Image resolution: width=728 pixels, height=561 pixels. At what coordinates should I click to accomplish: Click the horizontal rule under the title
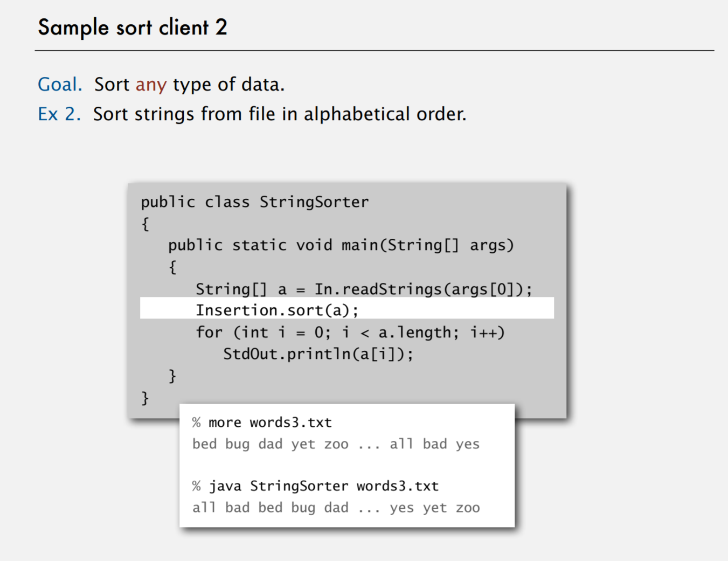coord(374,51)
